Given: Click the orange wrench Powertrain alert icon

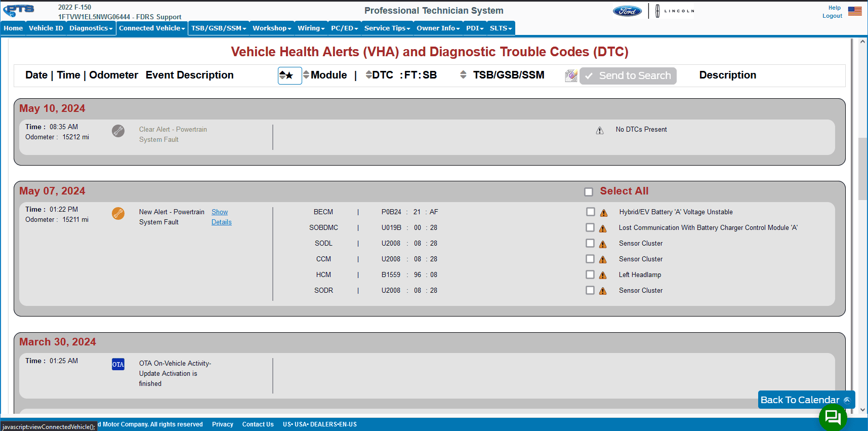Looking at the screenshot, I should tap(118, 214).
